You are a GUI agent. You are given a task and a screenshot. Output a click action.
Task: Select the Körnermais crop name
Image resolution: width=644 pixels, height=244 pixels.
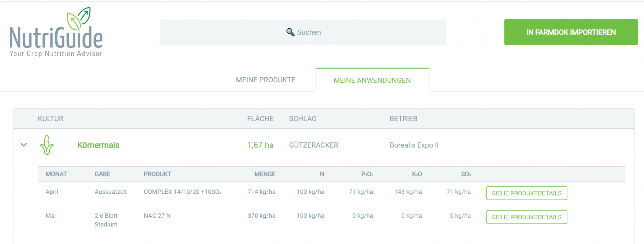coord(98,145)
